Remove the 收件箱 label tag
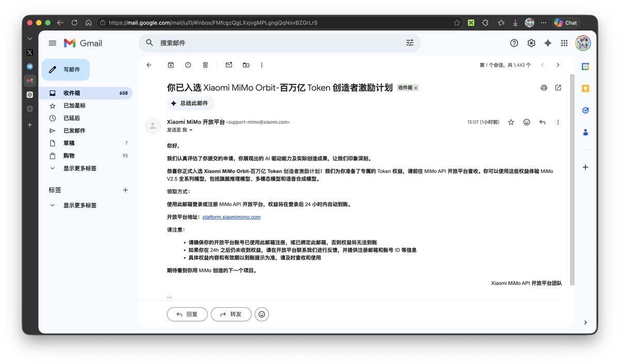Screen dimensions: 620x364 click(416, 88)
